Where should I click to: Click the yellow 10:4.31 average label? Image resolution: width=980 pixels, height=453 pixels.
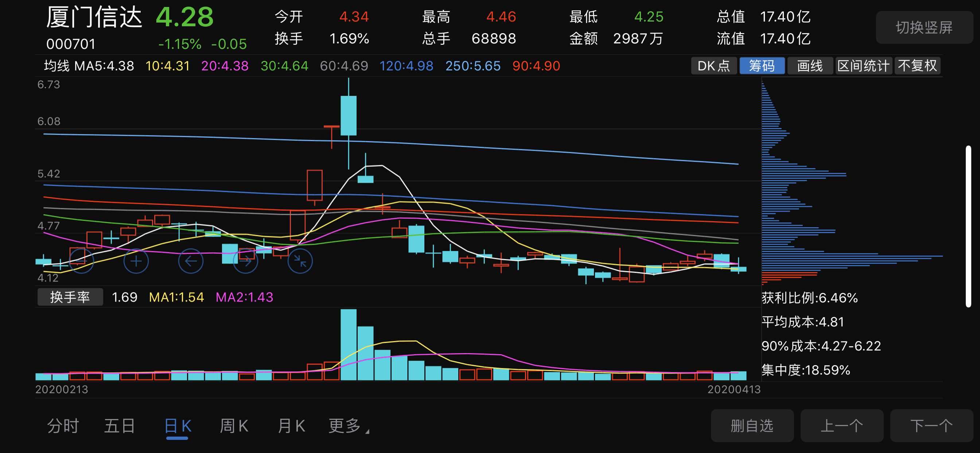[167, 66]
